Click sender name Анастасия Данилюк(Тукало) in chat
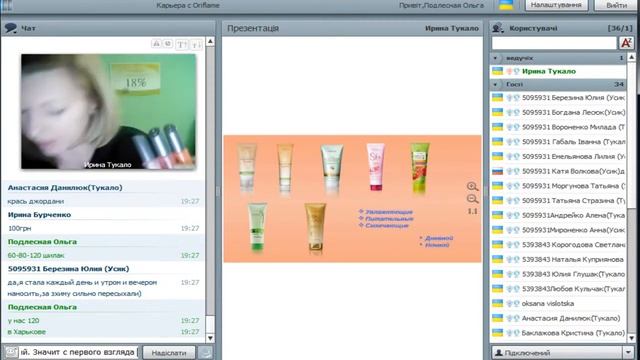640x360 pixels. tap(65, 188)
